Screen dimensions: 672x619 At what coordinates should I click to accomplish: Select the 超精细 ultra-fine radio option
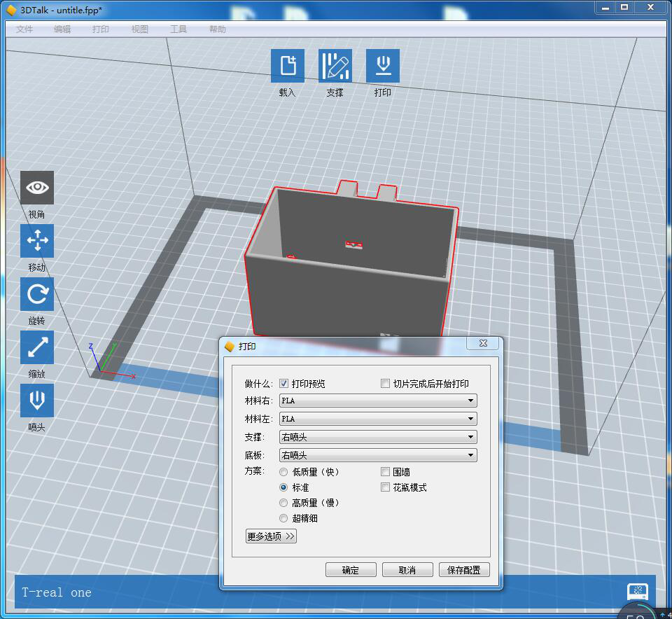pyautogui.click(x=283, y=518)
